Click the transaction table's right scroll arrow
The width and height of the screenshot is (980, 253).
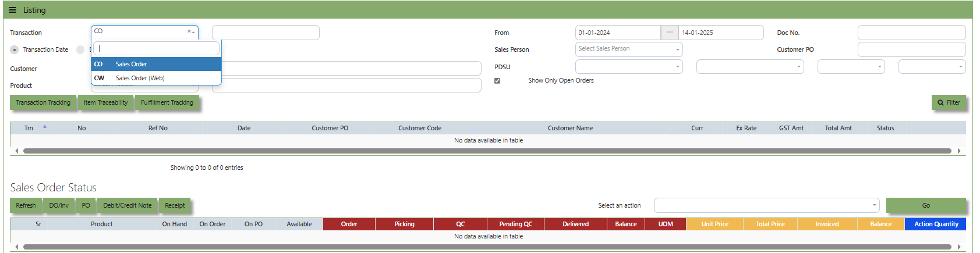pyautogui.click(x=959, y=151)
